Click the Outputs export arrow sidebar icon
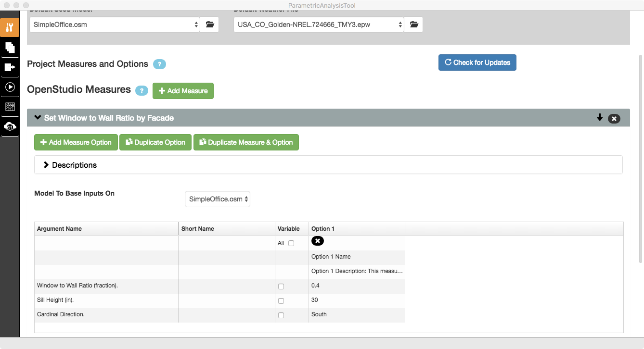 point(10,67)
